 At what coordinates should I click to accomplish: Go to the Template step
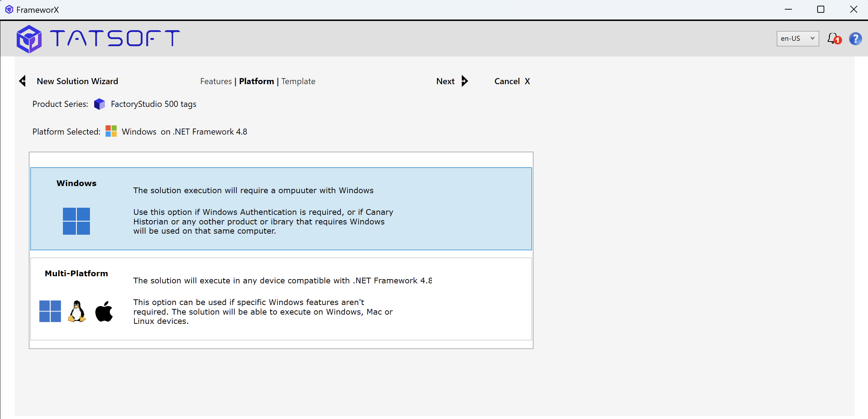[298, 81]
